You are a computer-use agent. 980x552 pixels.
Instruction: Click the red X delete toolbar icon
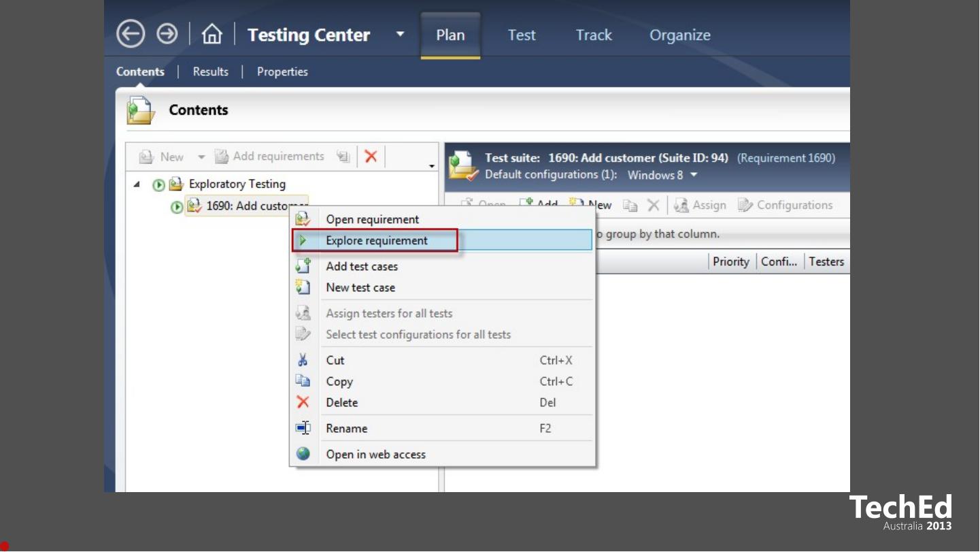371,157
